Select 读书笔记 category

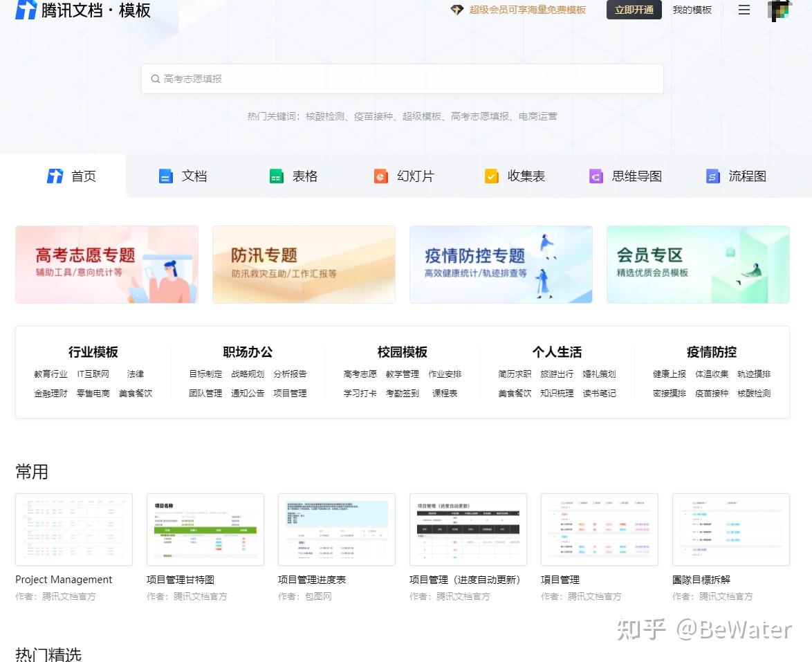[599, 394]
